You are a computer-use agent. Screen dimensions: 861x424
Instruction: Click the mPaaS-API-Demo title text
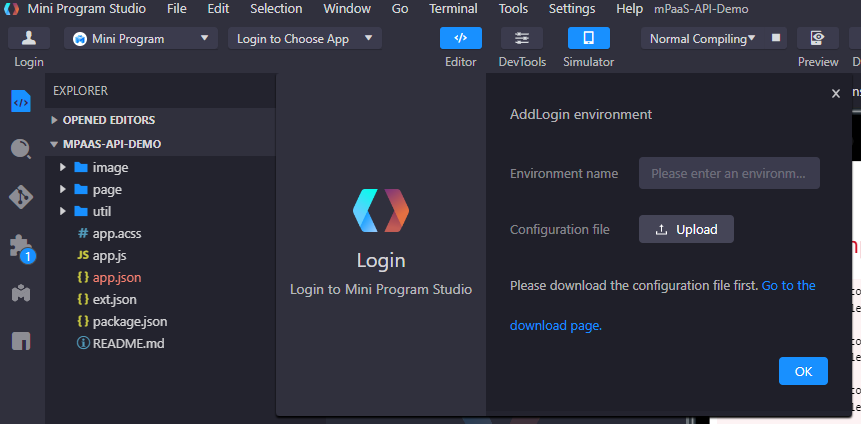701,9
